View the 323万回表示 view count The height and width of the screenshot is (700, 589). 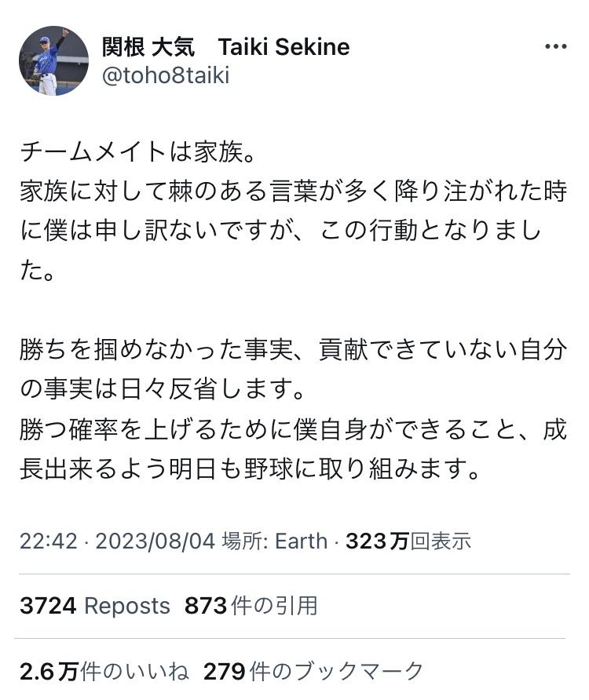(408, 541)
